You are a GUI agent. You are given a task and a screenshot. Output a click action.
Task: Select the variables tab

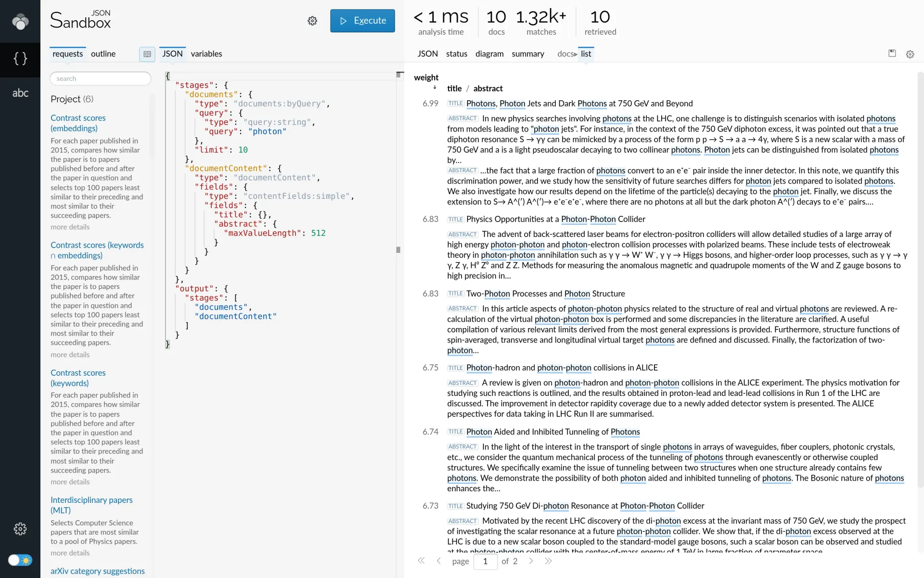[x=206, y=53]
